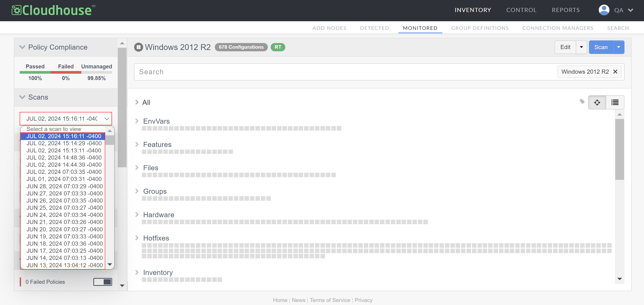Toggle the Failed Policies switch
The height and width of the screenshot is (305, 644).
point(103,282)
